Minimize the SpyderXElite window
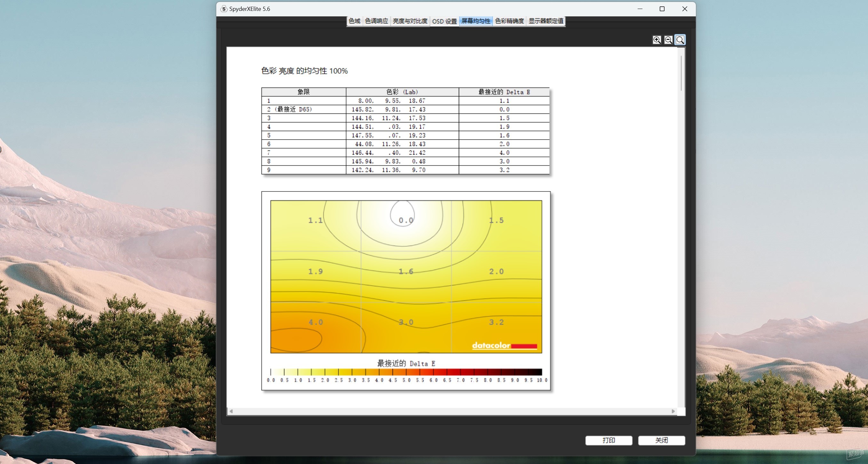Screen dimensions: 868x464 click(640, 9)
